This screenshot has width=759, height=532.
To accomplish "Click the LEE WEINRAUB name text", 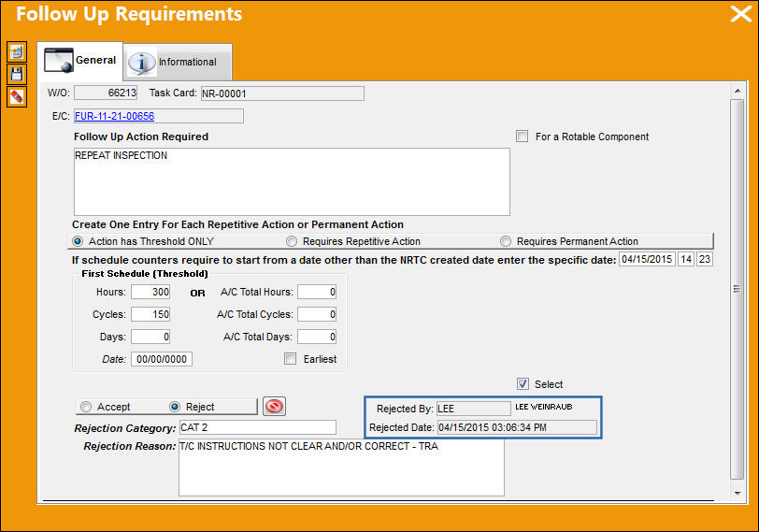I will coord(544,407).
